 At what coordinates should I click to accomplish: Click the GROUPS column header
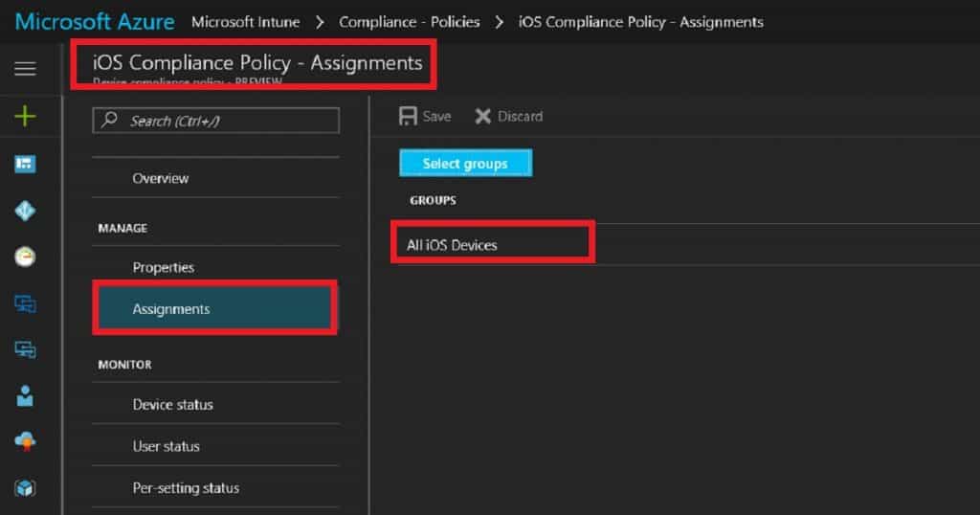[434, 201]
